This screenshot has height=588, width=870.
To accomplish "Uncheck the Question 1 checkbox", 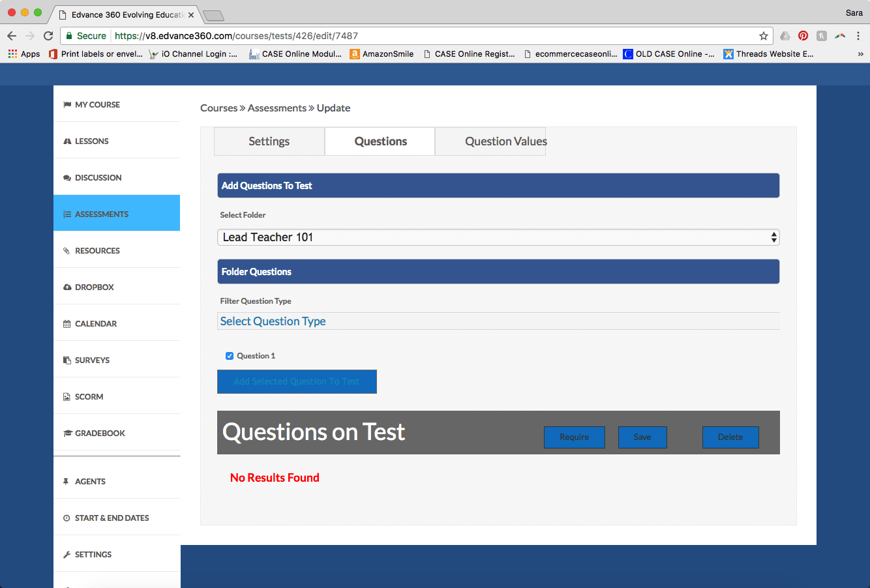I will point(230,356).
